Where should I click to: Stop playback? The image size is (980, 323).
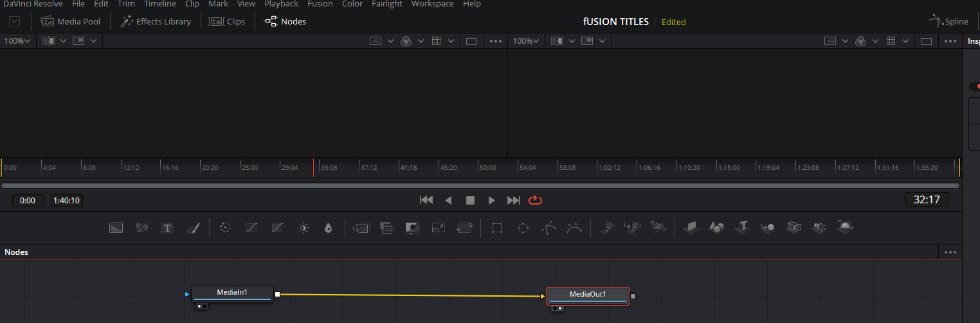[x=470, y=200]
